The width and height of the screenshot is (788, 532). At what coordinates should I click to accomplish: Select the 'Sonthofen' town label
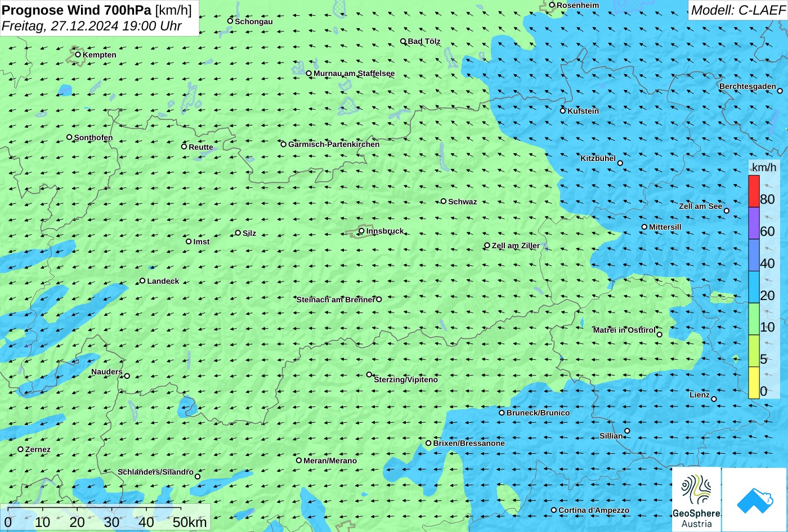93,137
